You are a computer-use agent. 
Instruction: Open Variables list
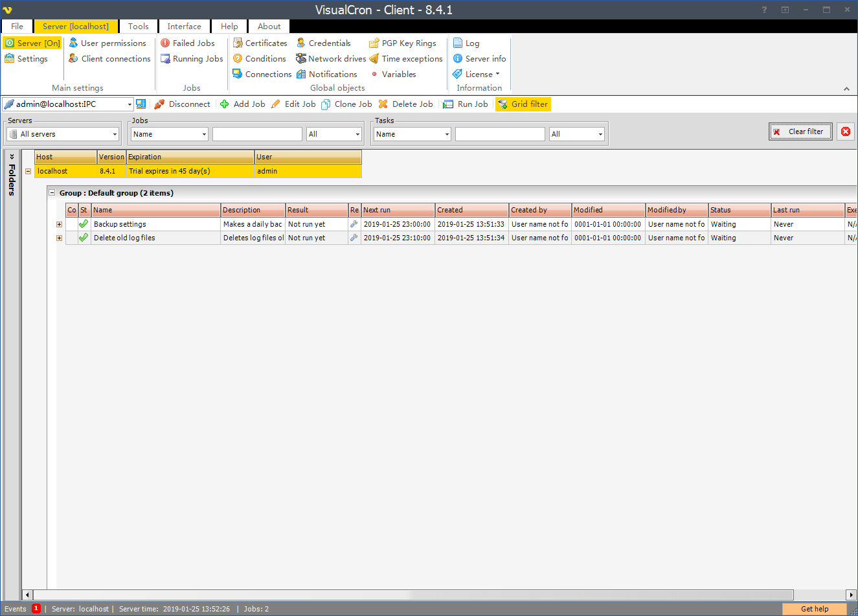coord(393,74)
